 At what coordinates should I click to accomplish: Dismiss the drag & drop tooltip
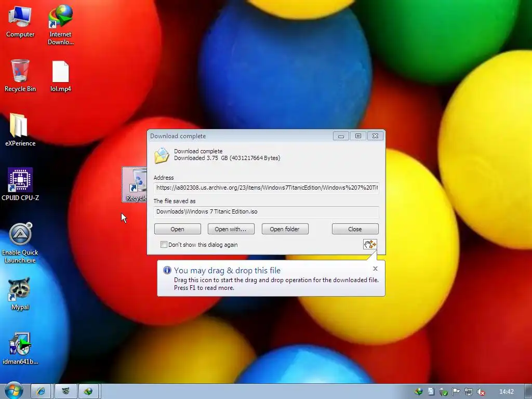click(x=375, y=269)
